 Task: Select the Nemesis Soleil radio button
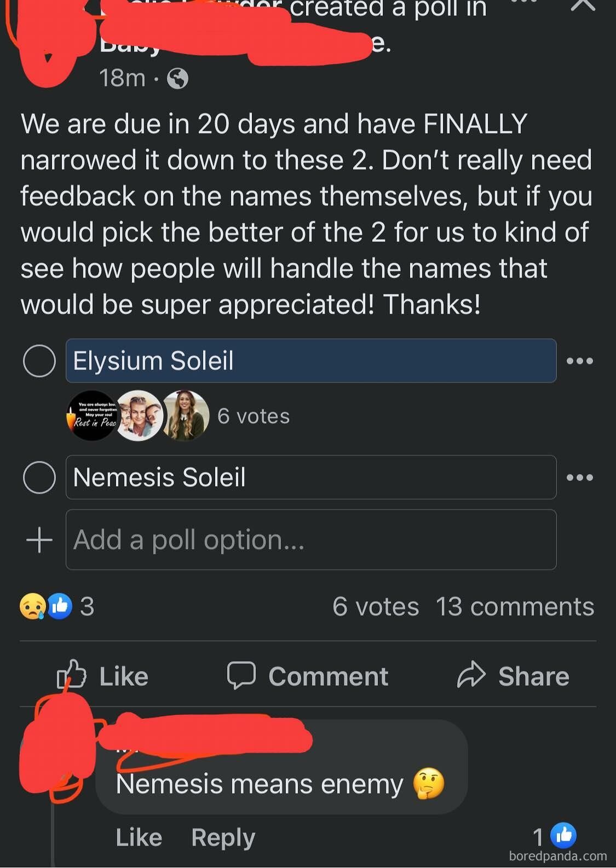(39, 477)
